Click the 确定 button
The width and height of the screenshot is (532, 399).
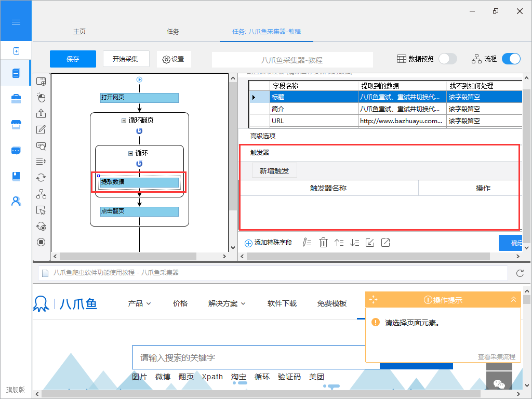[x=510, y=243]
